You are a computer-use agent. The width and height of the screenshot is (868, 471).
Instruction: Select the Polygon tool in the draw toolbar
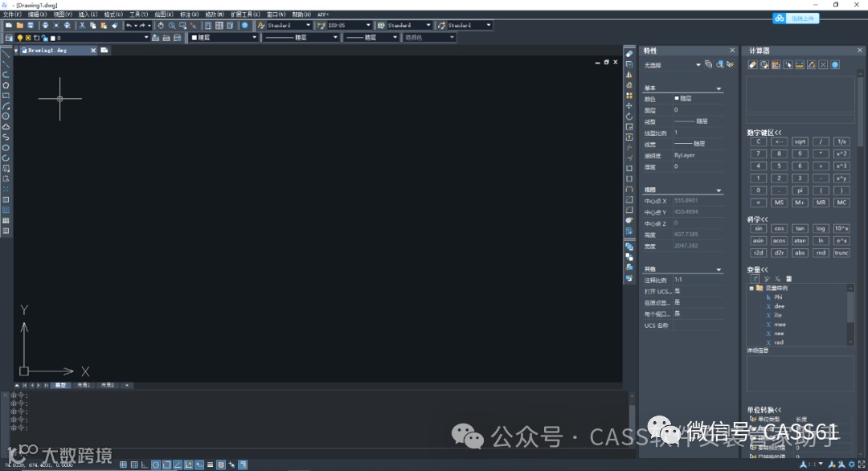(6, 85)
